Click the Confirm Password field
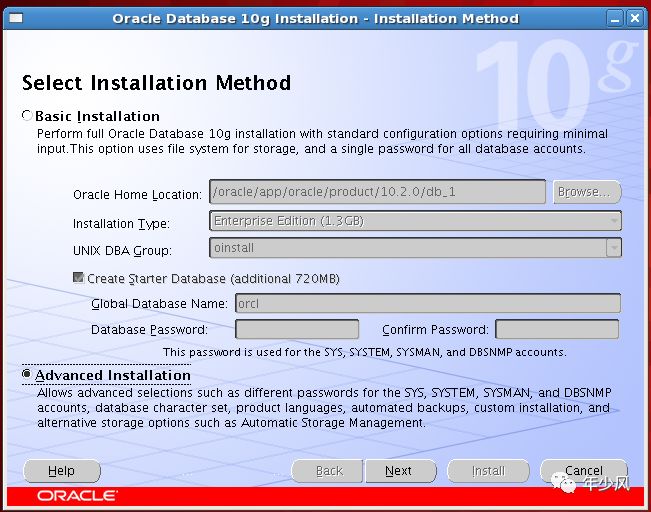 (x=557, y=329)
